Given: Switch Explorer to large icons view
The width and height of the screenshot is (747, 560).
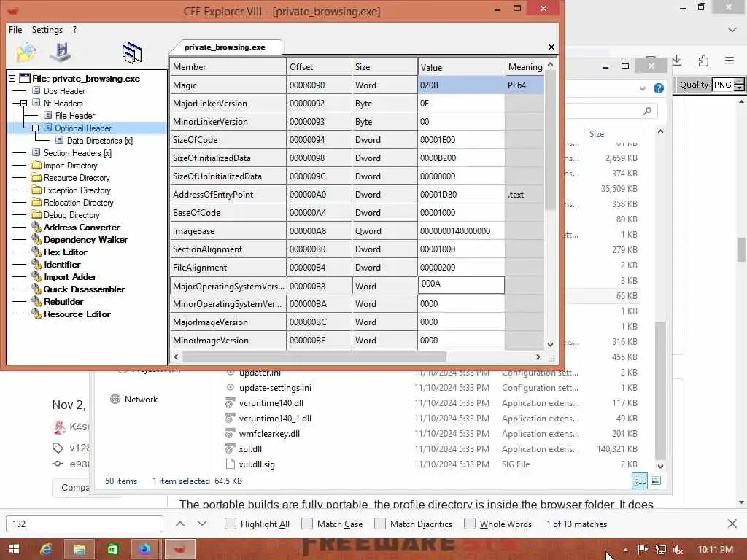Looking at the screenshot, I should coord(656,481).
